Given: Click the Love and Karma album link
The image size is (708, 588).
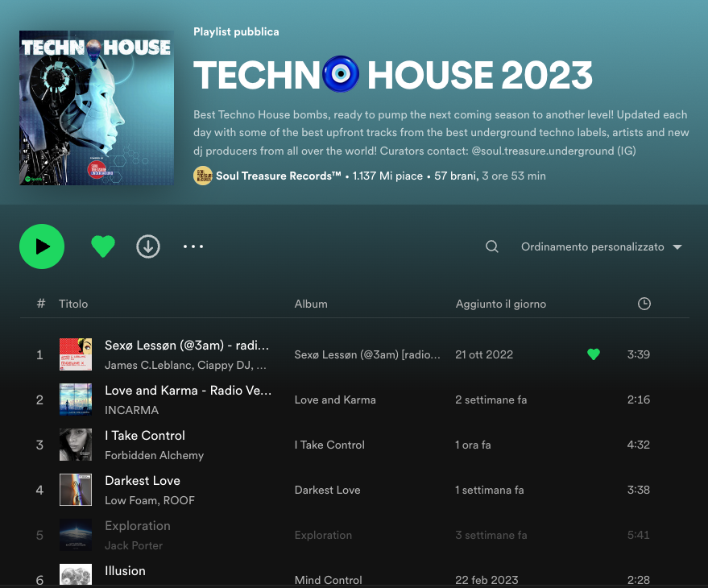Looking at the screenshot, I should 335,400.
